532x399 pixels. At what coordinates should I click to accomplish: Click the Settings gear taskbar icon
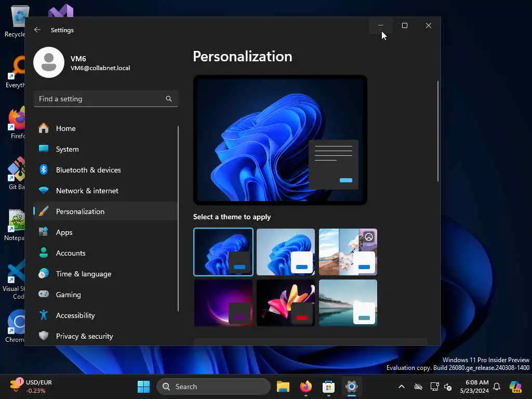(x=352, y=387)
